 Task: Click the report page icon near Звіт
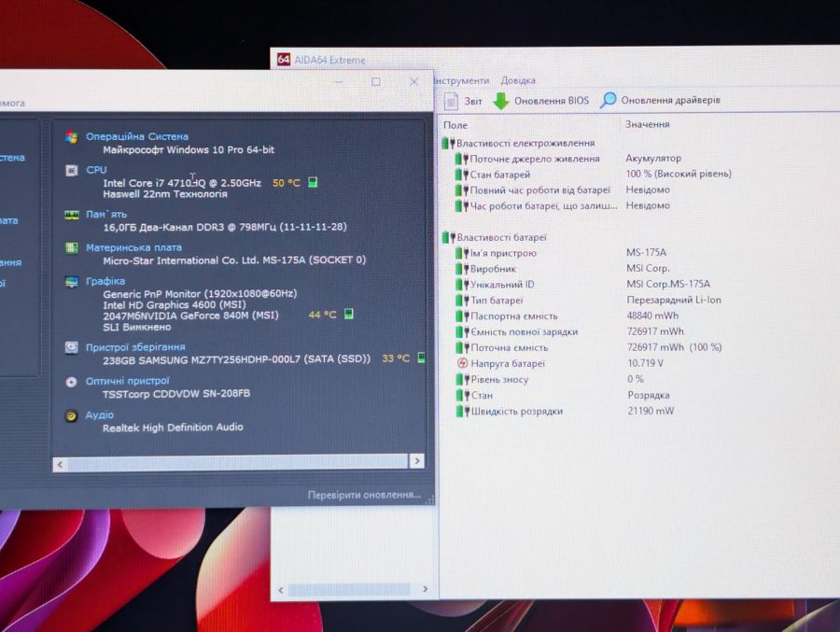451,101
